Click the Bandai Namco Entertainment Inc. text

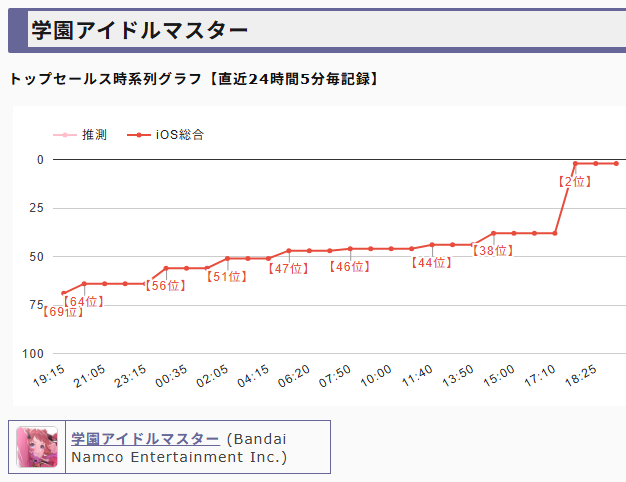[179, 448]
